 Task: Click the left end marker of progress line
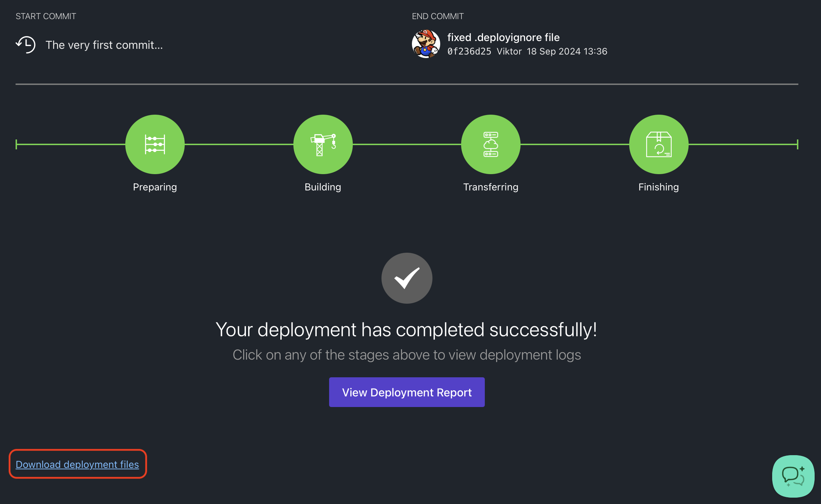tap(16, 144)
